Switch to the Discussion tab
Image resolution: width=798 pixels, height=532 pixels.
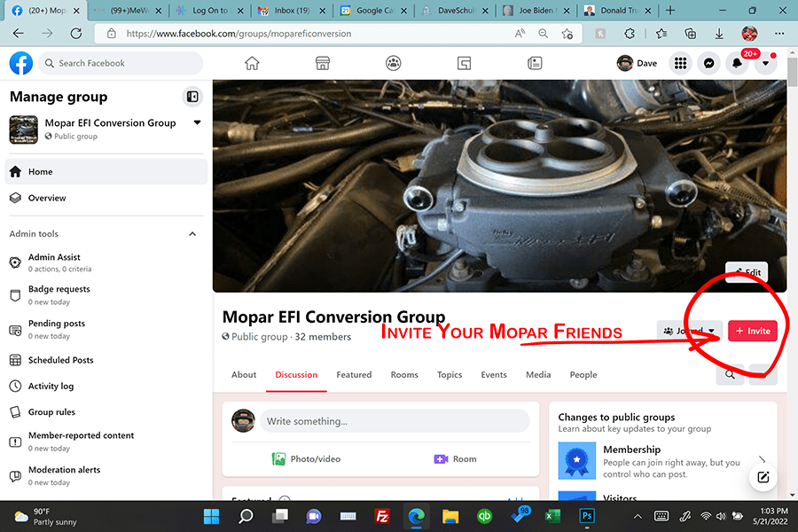click(x=296, y=375)
